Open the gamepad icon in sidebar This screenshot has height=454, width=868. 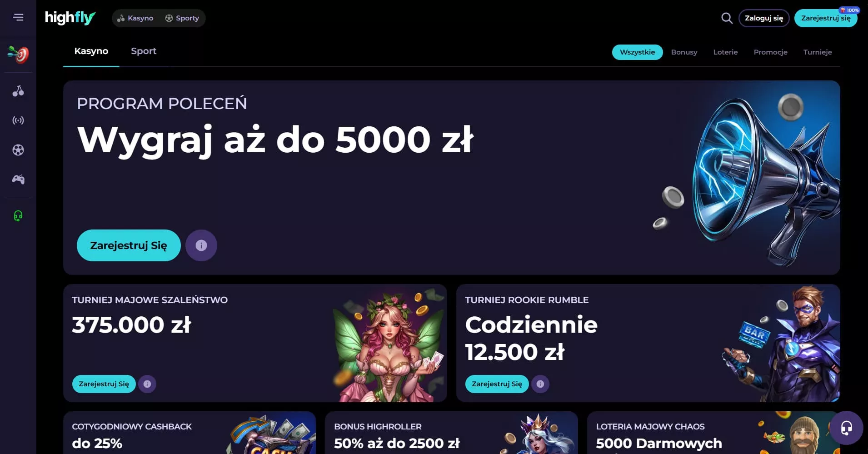point(18,180)
